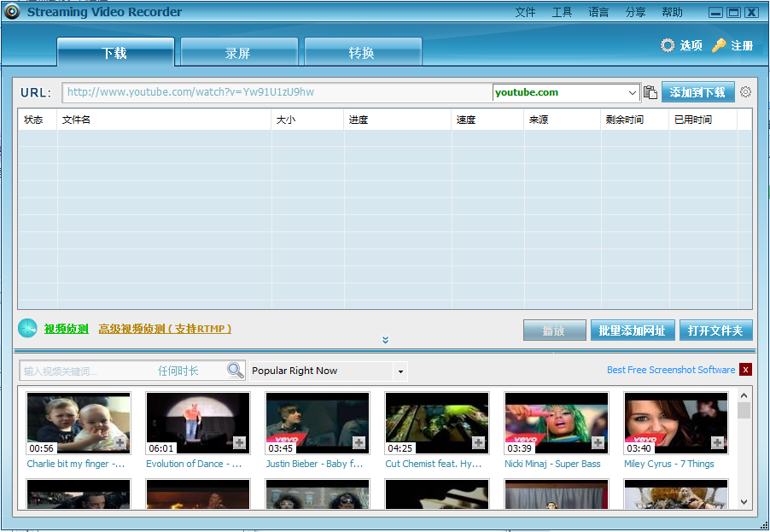Open the youtube.com site dropdown
The image size is (770, 532).
633,92
